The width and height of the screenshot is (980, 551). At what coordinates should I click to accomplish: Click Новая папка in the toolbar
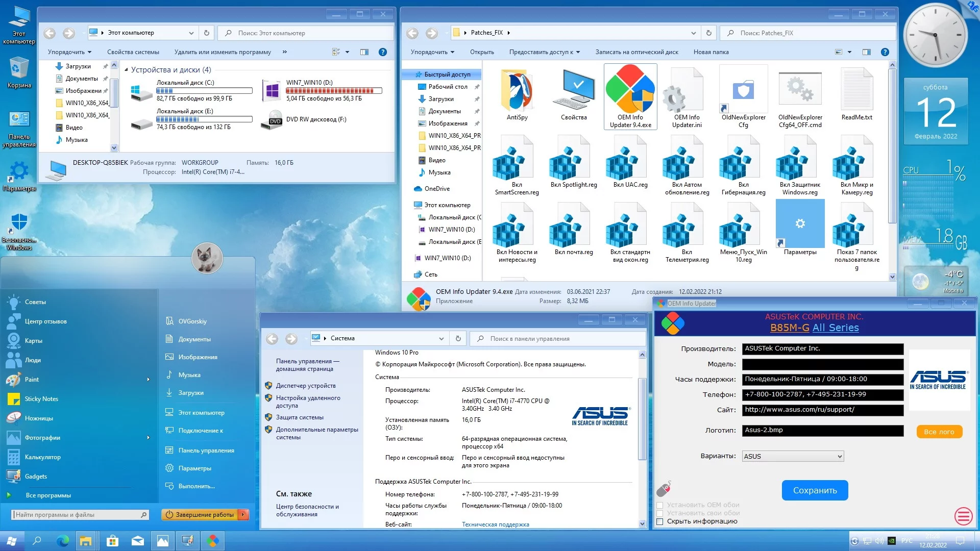(x=711, y=52)
